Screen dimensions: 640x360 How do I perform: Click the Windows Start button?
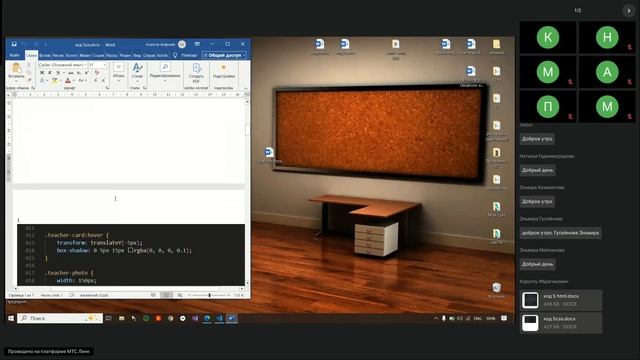point(11,318)
